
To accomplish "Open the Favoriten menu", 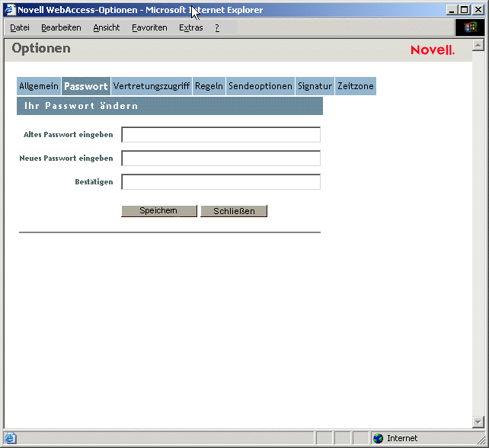I will pyautogui.click(x=149, y=27).
